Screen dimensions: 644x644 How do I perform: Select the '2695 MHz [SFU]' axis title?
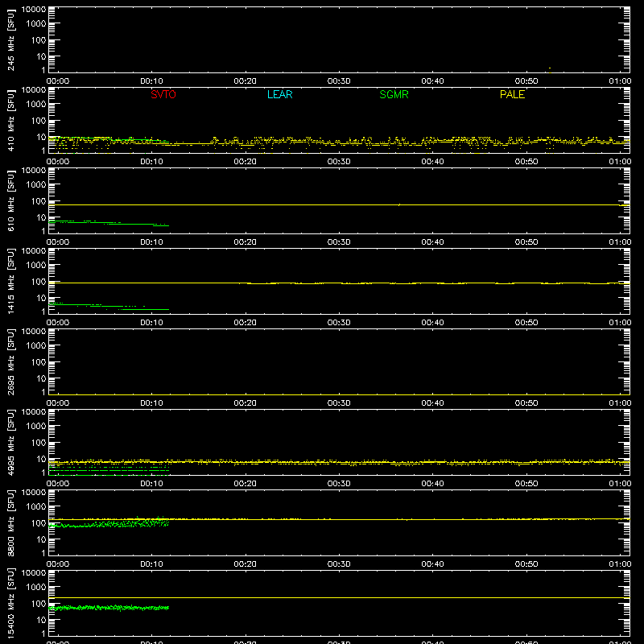pos(10,361)
